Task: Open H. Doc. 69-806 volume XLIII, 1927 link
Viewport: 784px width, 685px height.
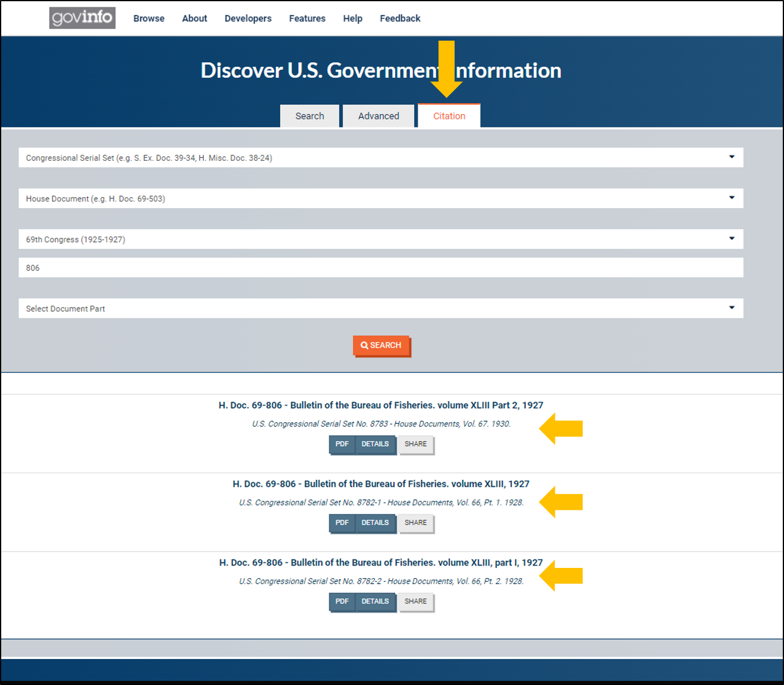Action: click(x=381, y=484)
